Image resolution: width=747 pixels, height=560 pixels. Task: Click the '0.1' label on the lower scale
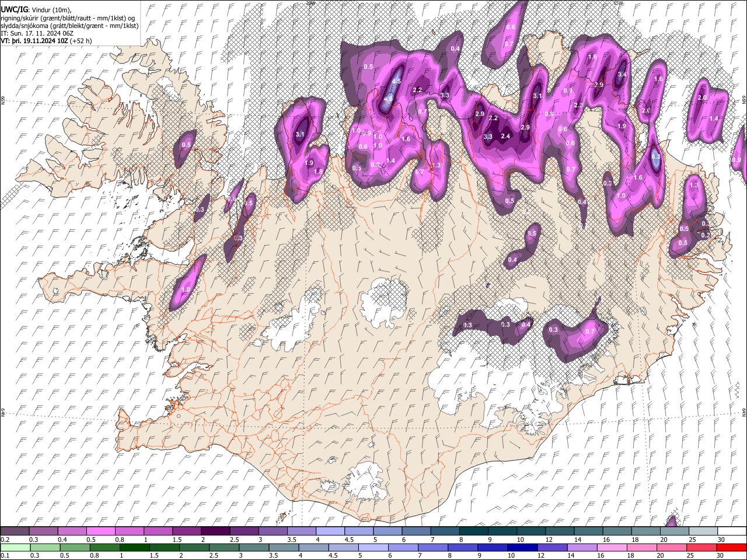coord(5,555)
